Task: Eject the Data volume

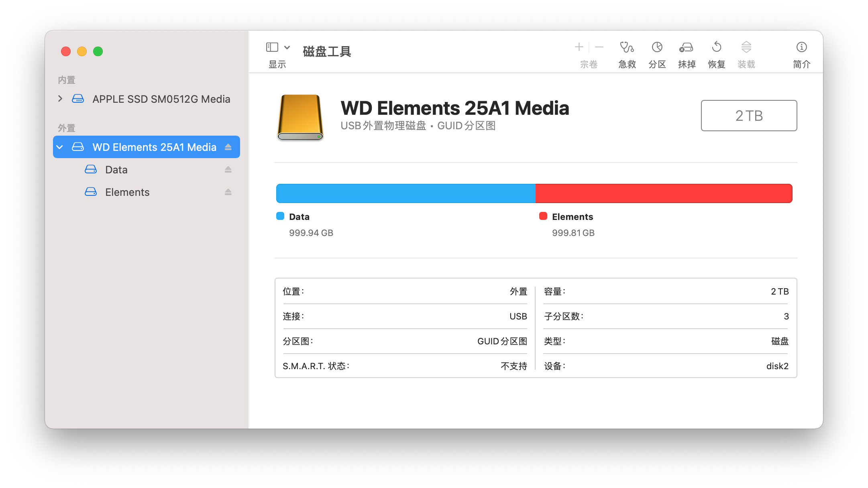Action: 228,169
